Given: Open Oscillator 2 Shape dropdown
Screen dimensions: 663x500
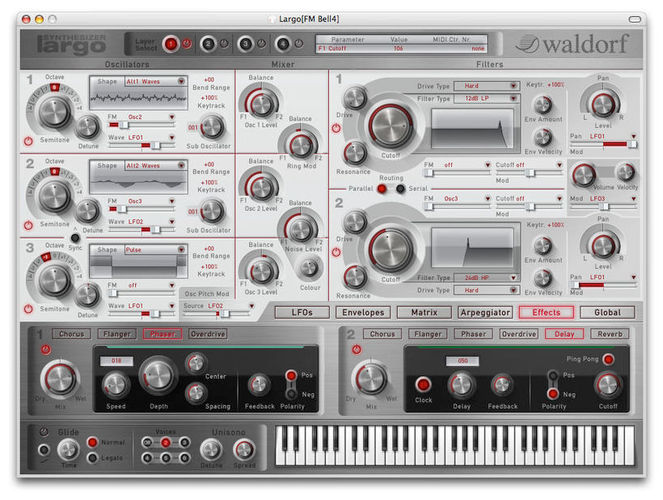Looking at the screenshot, I should pyautogui.click(x=156, y=166).
